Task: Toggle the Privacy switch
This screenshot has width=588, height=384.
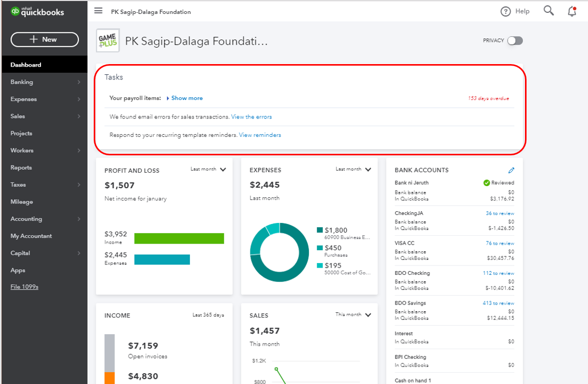Action: tap(515, 41)
